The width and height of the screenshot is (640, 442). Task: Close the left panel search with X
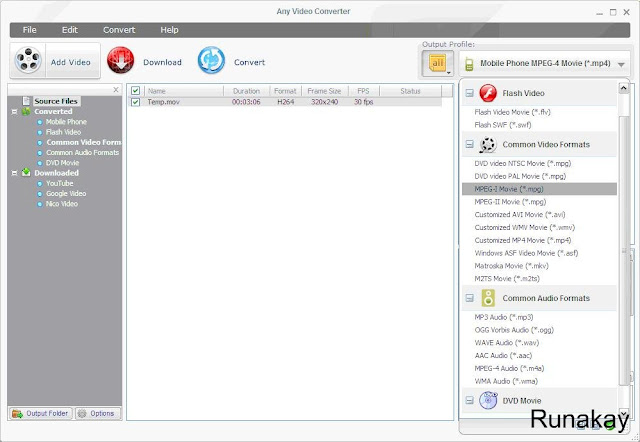[116, 89]
